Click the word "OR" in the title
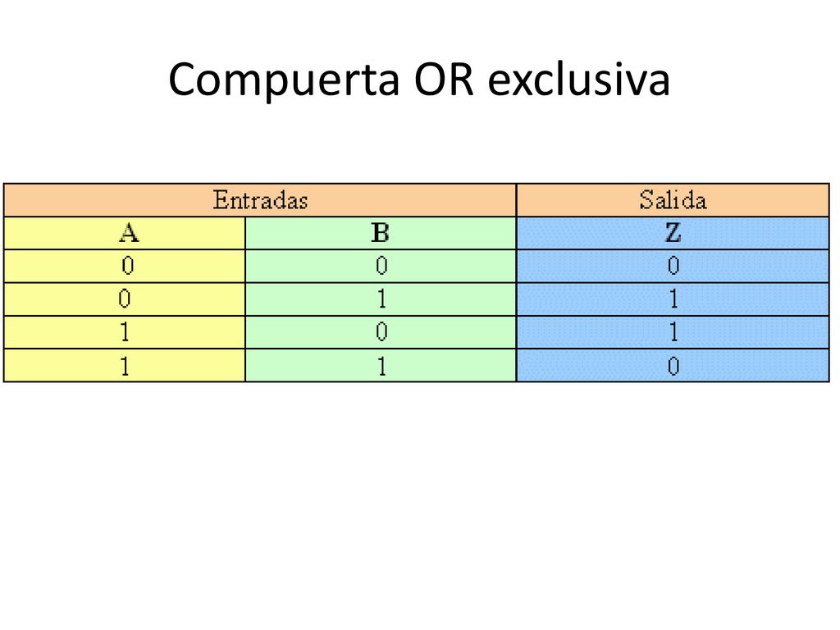The image size is (840, 630). [x=444, y=79]
